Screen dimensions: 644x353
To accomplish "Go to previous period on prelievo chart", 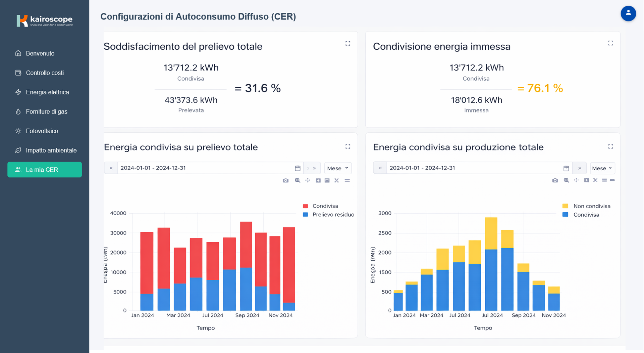I will 111,168.
